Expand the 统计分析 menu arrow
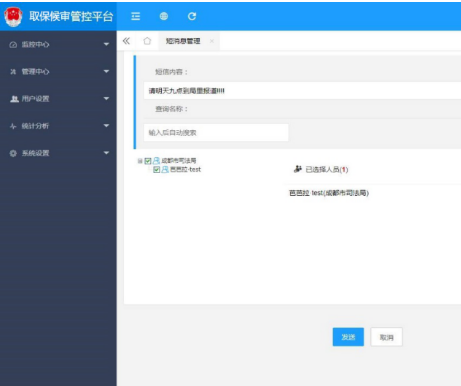The image size is (461, 386). pyautogui.click(x=106, y=126)
